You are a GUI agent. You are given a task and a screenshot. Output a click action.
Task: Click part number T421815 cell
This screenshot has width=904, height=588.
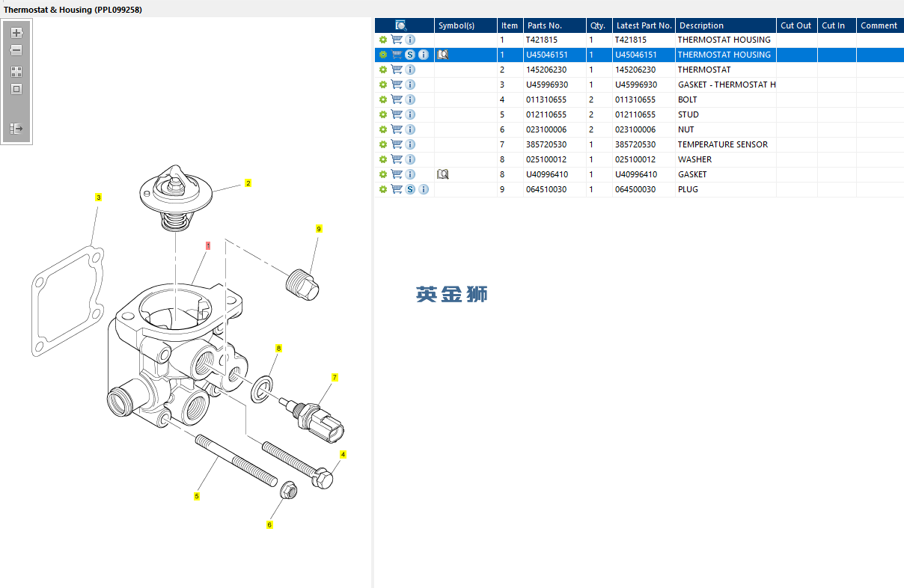click(555, 40)
